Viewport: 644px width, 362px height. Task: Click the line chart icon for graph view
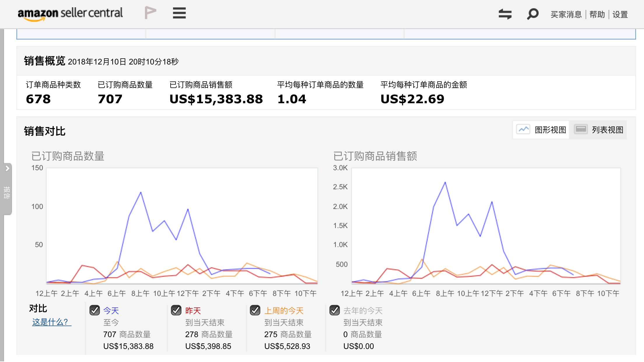(x=523, y=129)
